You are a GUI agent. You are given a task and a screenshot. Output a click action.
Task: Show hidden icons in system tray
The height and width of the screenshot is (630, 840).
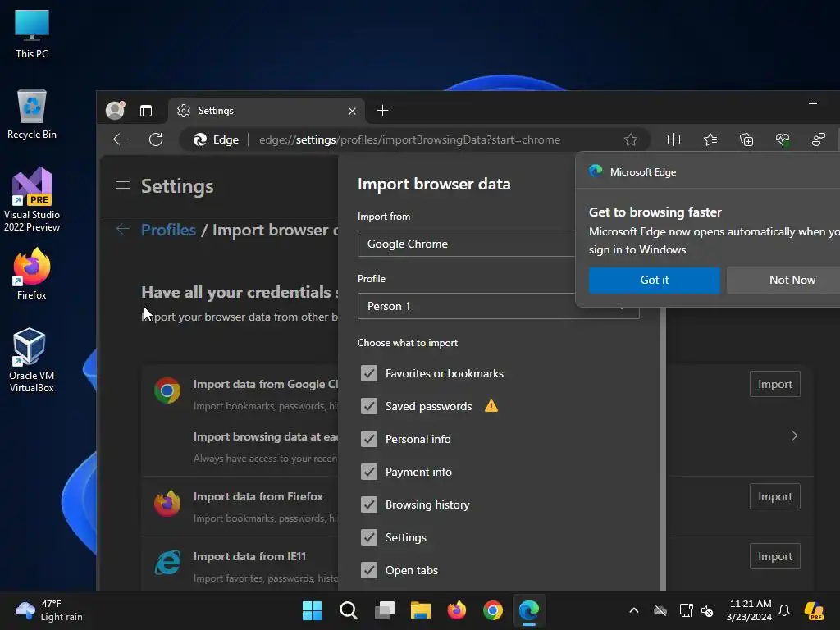pyautogui.click(x=634, y=610)
